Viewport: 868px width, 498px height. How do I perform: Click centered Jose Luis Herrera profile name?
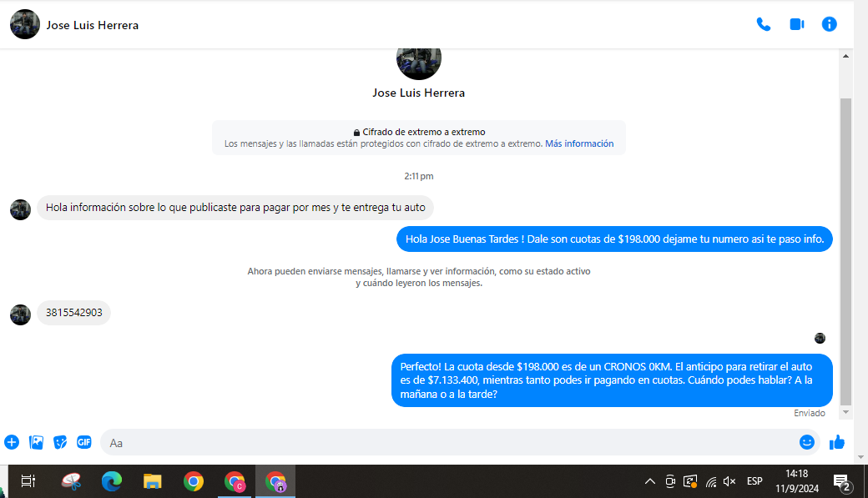[418, 93]
